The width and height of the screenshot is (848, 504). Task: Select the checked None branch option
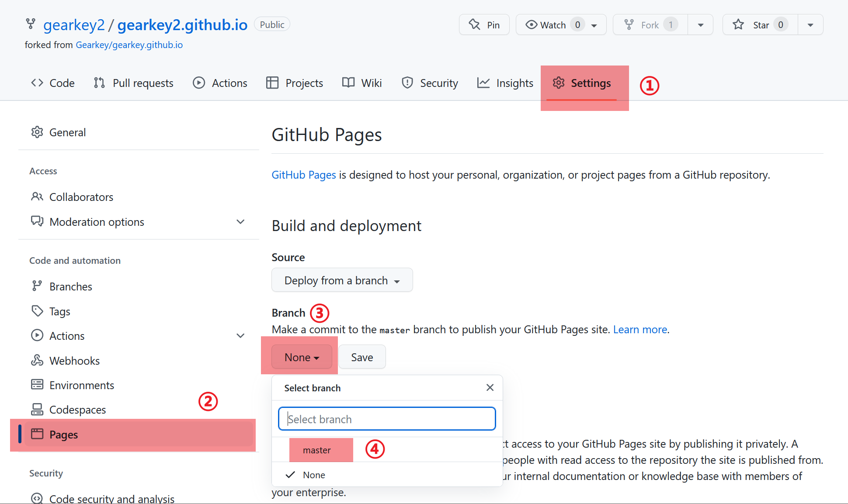pyautogui.click(x=387, y=475)
